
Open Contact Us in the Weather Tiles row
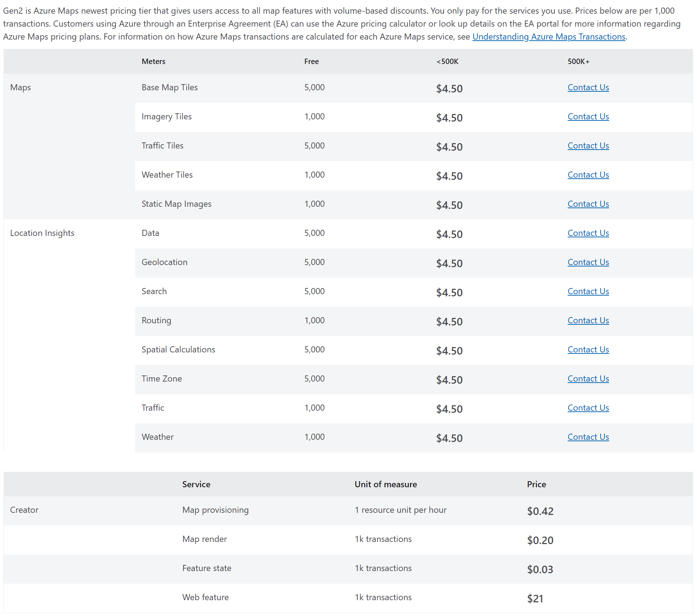588,175
